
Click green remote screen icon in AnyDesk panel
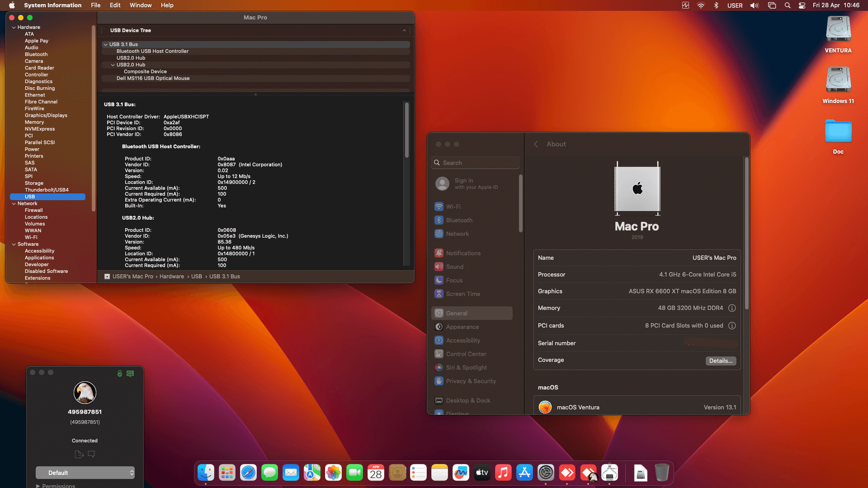coord(130,373)
